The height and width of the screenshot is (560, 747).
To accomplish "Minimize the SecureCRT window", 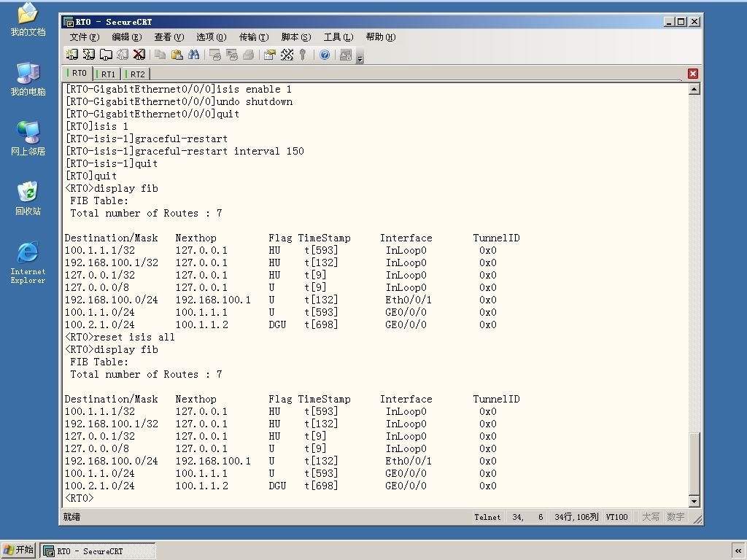I will point(670,22).
